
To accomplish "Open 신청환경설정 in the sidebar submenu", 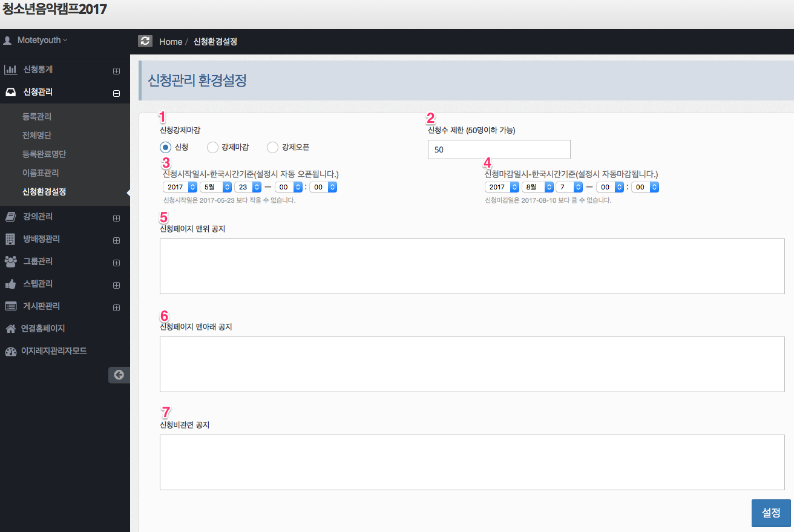I will pyautogui.click(x=44, y=191).
